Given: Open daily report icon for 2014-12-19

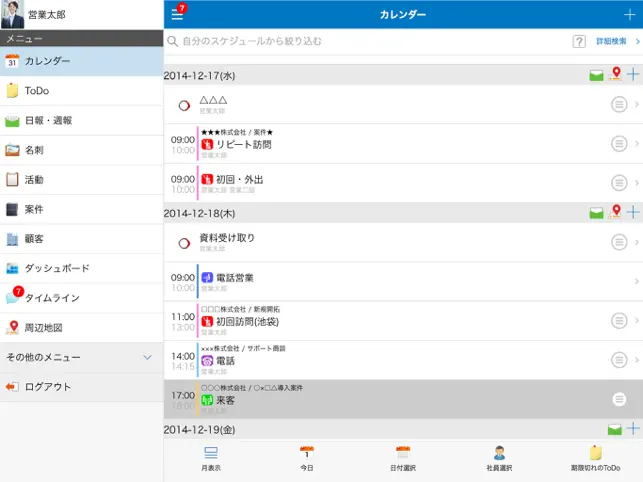Looking at the screenshot, I should tap(614, 429).
